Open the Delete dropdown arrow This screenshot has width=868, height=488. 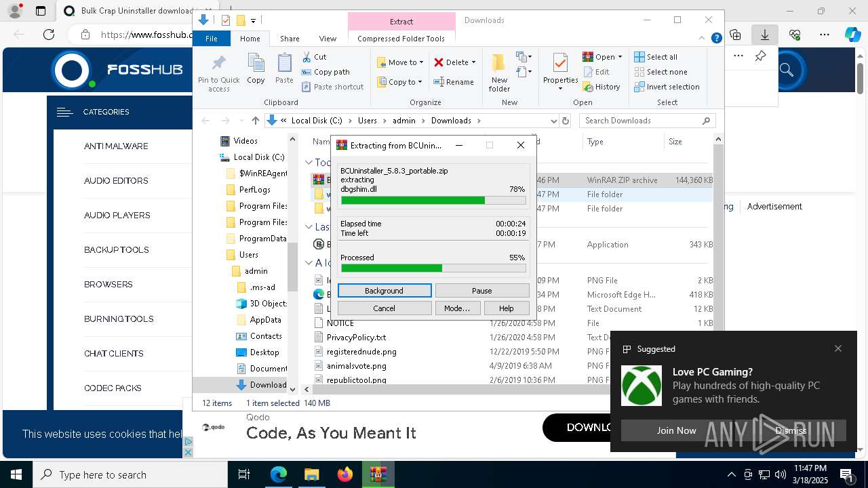pyautogui.click(x=473, y=62)
